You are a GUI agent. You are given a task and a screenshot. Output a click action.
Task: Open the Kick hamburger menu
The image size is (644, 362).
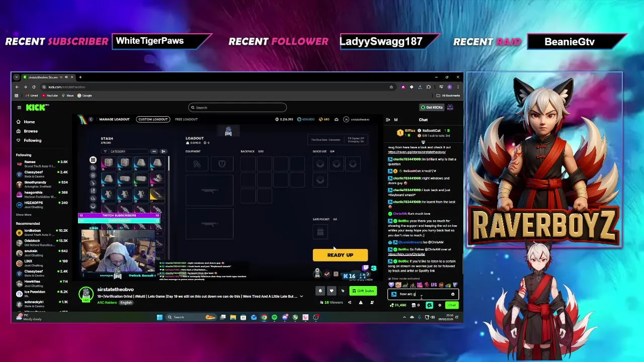[19, 108]
